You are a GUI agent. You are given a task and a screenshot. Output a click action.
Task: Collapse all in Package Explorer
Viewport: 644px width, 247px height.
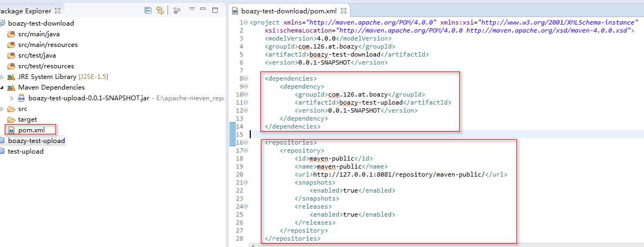click(x=148, y=10)
